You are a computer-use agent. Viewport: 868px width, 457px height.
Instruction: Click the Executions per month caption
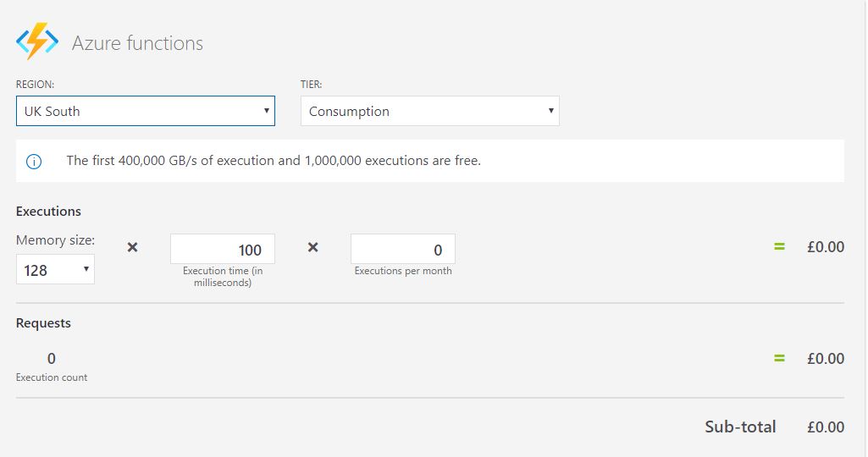click(x=403, y=271)
